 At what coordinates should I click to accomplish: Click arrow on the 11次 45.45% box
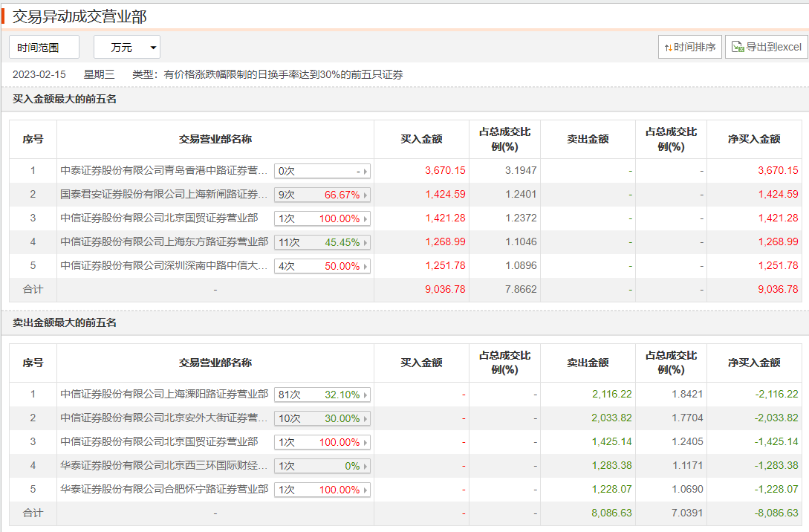click(365, 243)
